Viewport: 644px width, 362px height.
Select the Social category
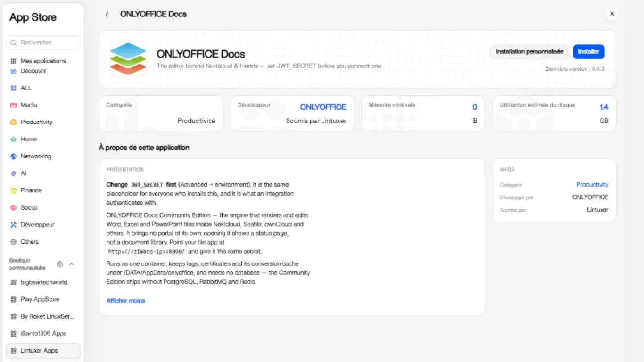[43, 207]
